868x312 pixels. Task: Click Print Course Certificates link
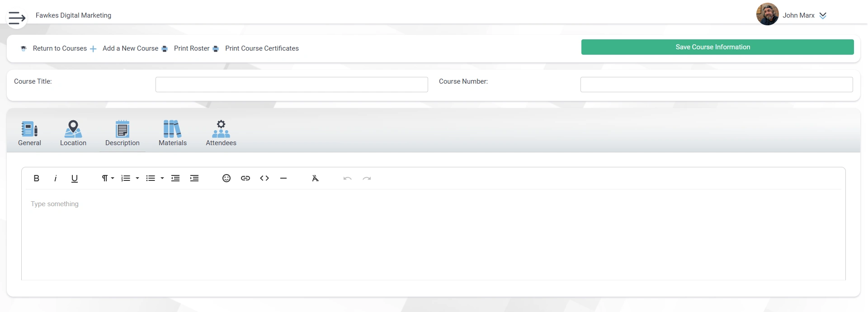tap(262, 48)
